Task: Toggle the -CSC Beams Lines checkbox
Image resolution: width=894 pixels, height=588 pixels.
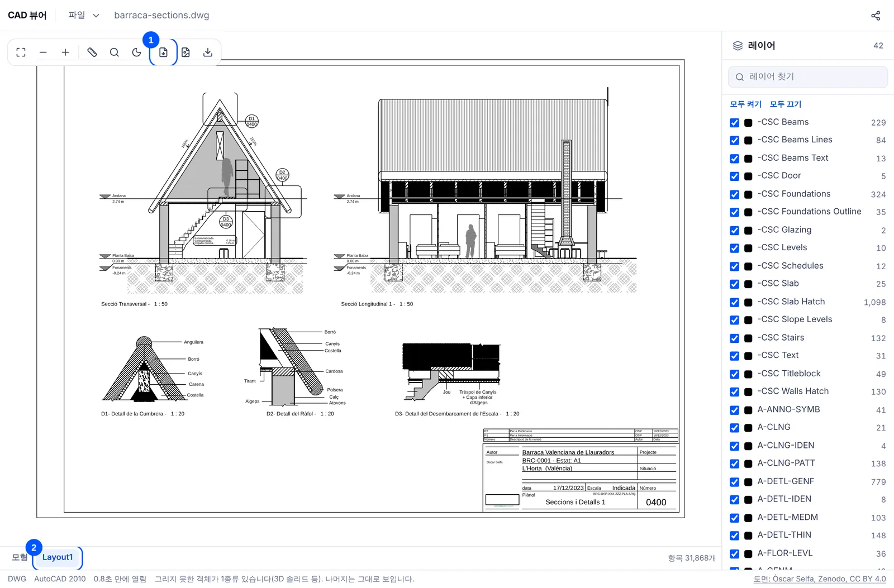Action: pyautogui.click(x=735, y=141)
